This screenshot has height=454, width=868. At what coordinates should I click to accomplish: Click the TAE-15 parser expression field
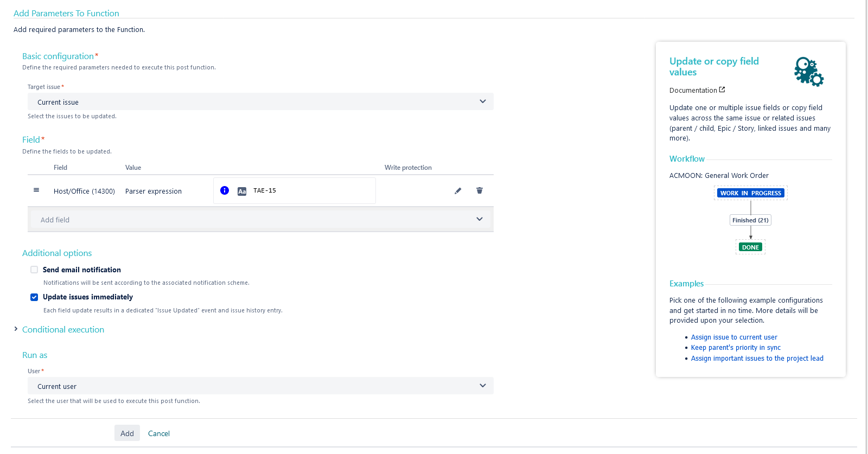coord(295,190)
